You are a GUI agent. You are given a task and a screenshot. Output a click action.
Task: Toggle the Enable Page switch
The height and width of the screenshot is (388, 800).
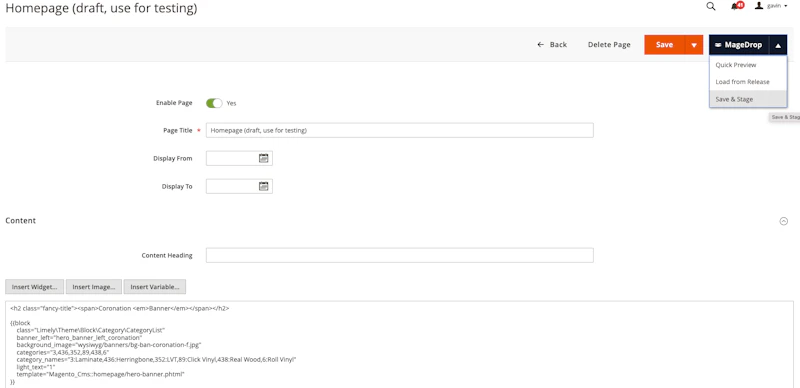(x=214, y=103)
